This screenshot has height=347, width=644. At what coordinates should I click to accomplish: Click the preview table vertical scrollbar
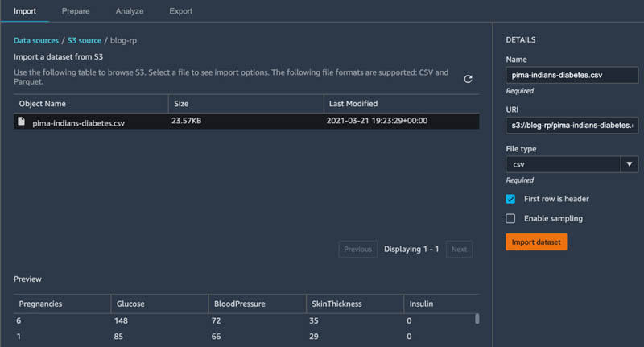tap(477, 319)
